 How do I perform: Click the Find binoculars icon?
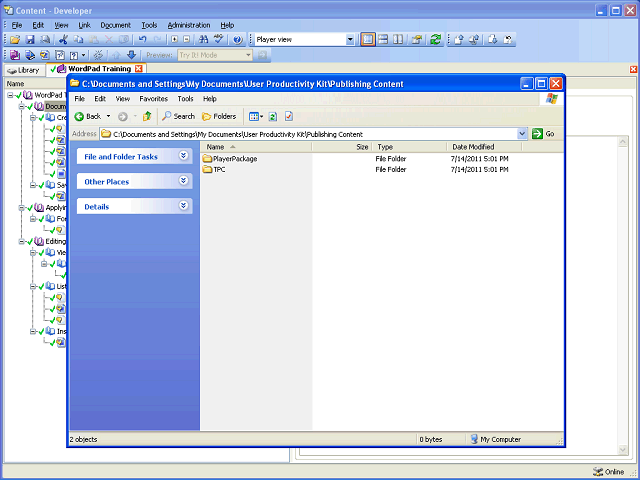click(x=203, y=40)
